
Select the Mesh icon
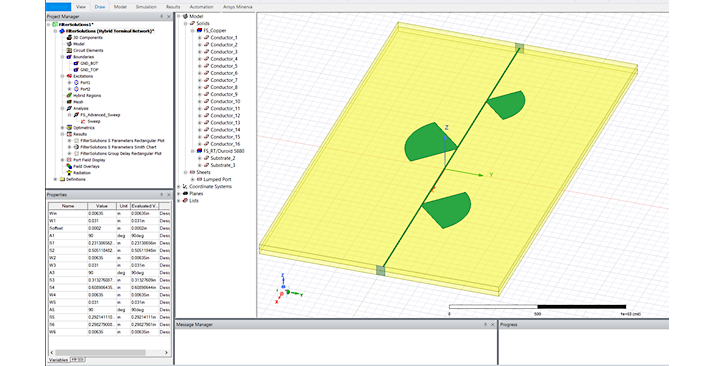point(69,102)
